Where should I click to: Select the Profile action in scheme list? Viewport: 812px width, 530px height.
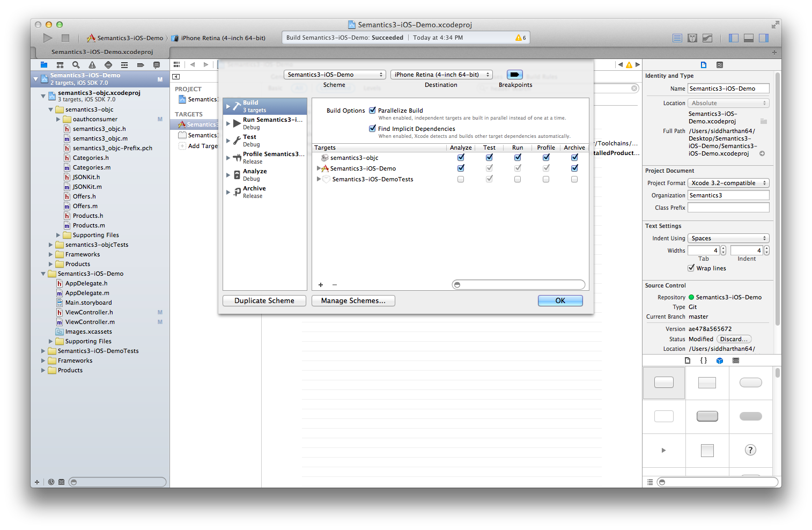(x=265, y=158)
